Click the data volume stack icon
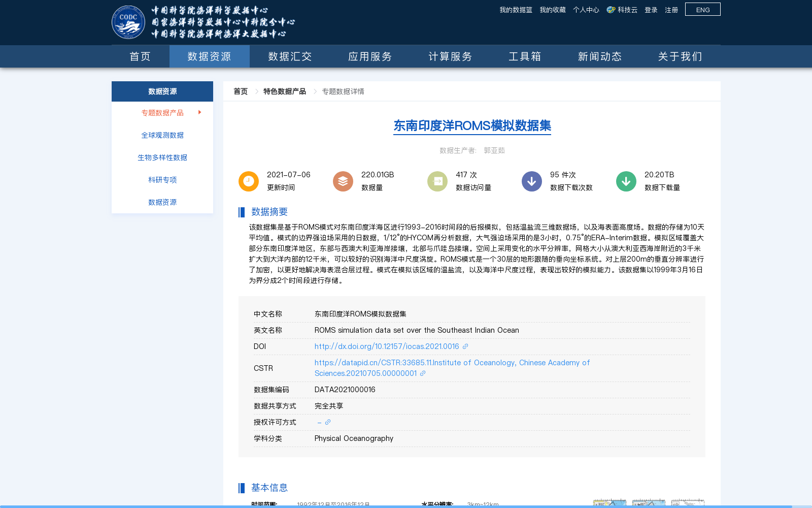This screenshot has width=812, height=508. (x=343, y=181)
